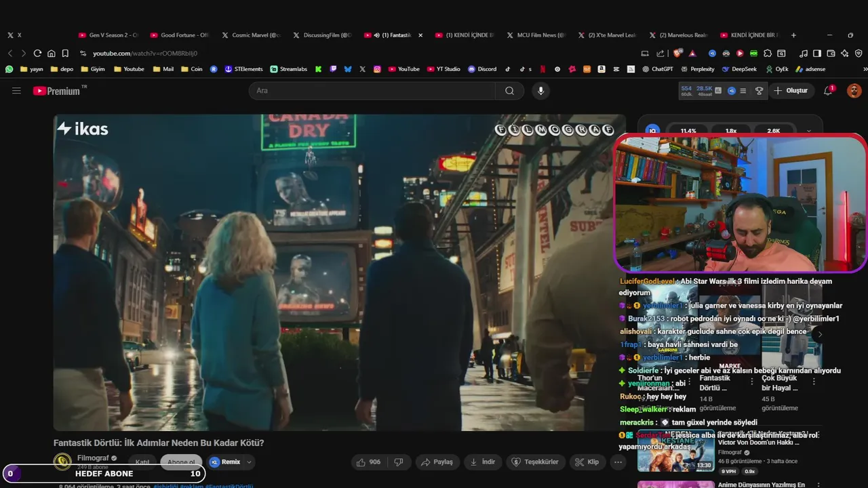Expand the vidIQ stats panel chevron
The height and width of the screenshot is (488, 868).
tap(808, 131)
